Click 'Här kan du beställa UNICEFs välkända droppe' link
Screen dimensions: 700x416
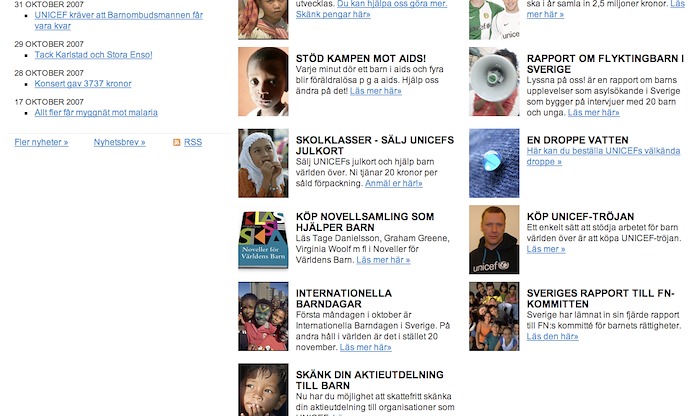click(603, 156)
